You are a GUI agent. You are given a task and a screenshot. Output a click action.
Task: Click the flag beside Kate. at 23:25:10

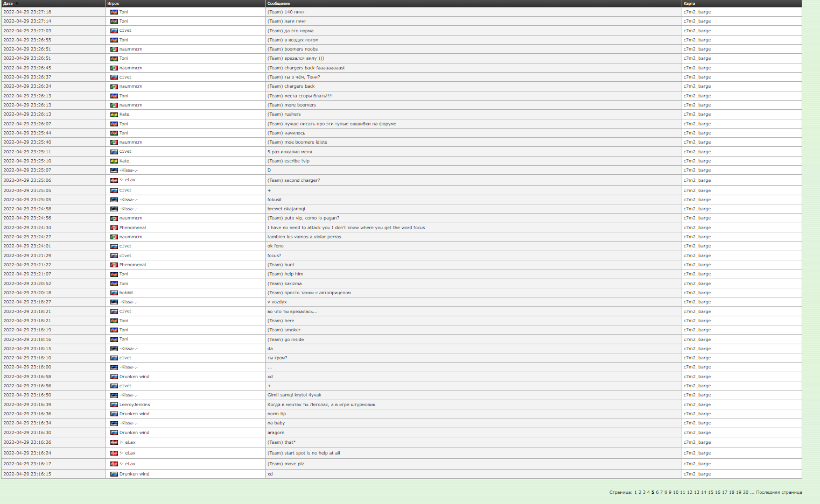coord(114,161)
